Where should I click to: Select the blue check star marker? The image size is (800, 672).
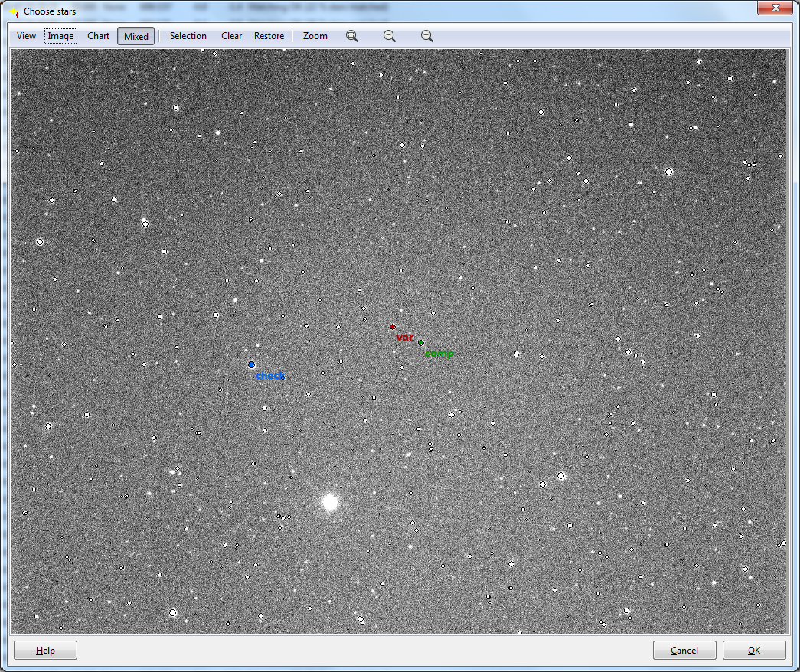[x=251, y=365]
